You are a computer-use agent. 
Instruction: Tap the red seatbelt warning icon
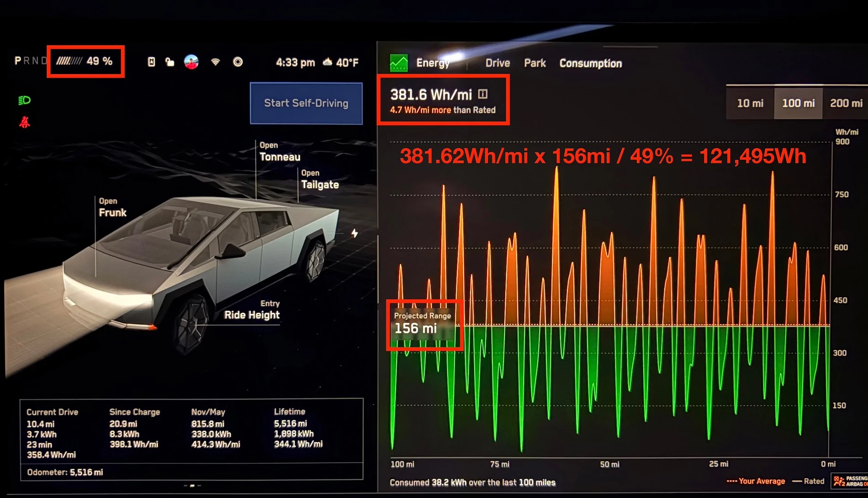coord(25,122)
